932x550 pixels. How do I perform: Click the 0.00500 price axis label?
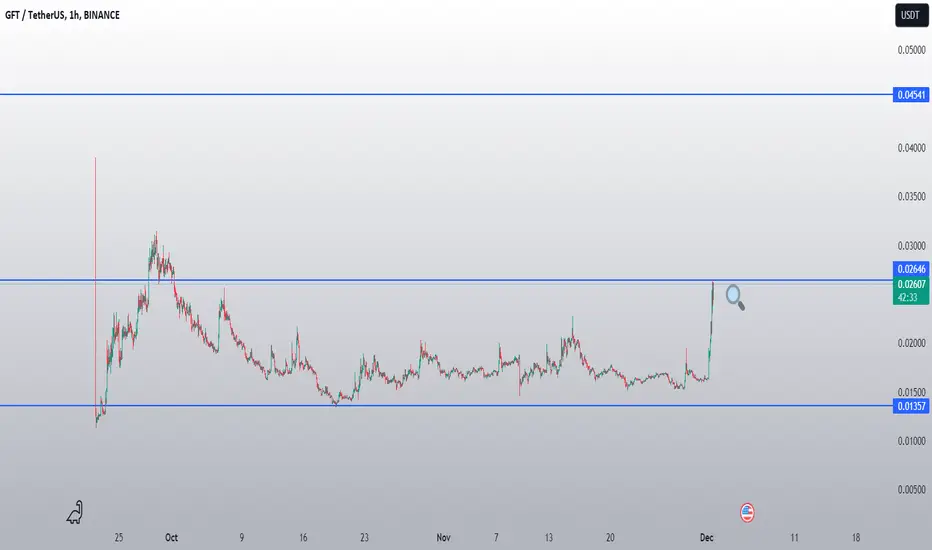click(x=911, y=489)
